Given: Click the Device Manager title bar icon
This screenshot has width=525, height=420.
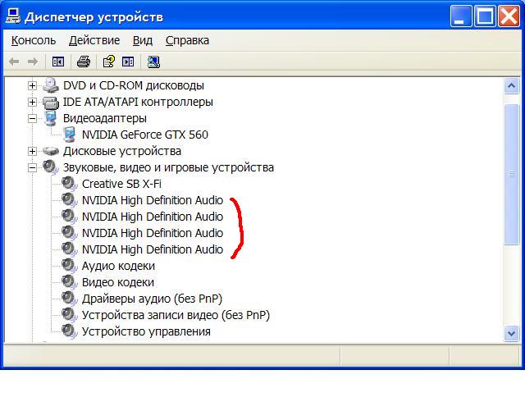Looking at the screenshot, I should coord(13,16).
